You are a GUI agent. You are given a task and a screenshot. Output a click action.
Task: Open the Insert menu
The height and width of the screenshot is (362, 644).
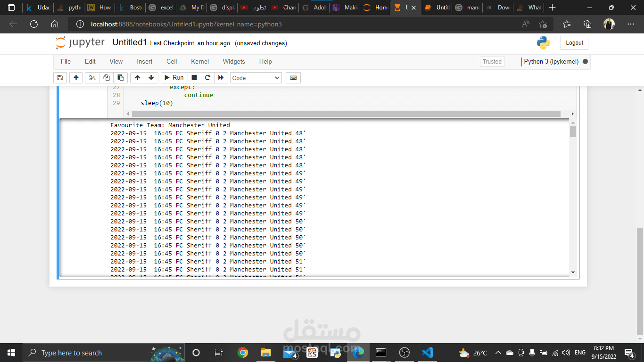coord(145,62)
